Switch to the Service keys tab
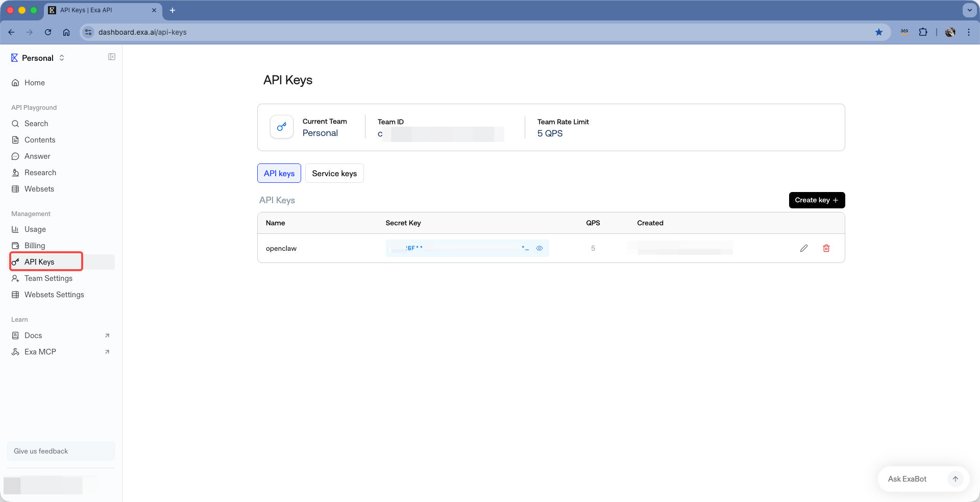 tap(334, 174)
